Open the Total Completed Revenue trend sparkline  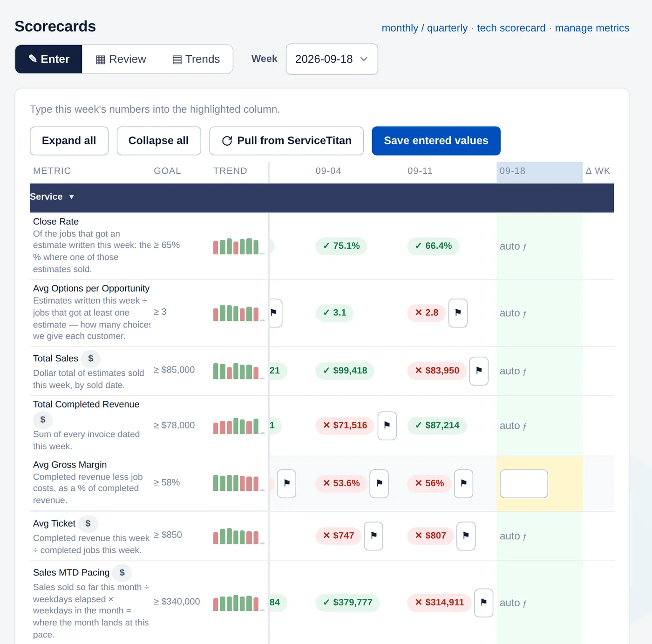238,426
